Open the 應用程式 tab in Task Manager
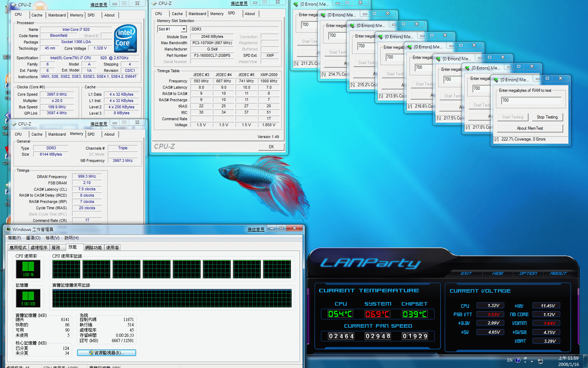The width and height of the screenshot is (588, 368). [18, 247]
